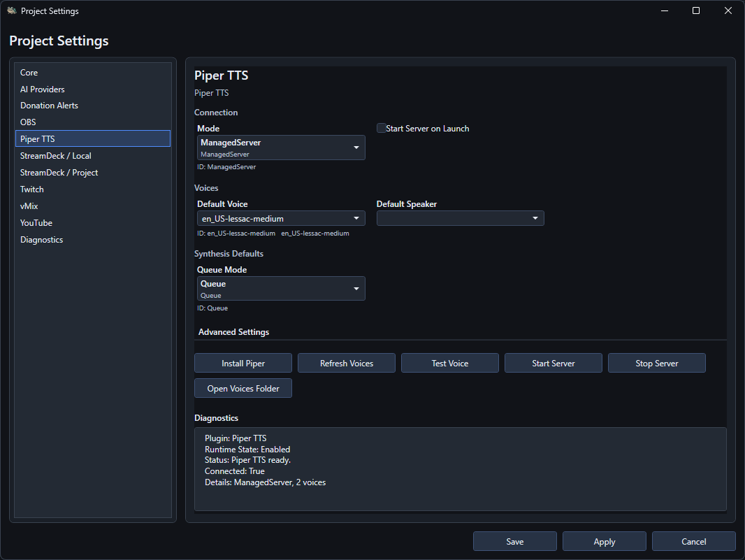The width and height of the screenshot is (745, 560).
Task: Select Diagnostics in the settings sidebar
Action: [92, 240]
